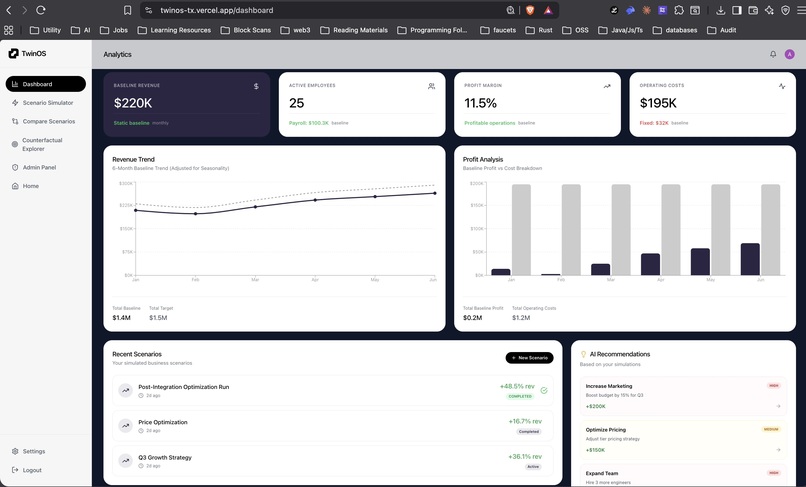Screen dimensions: 806x487
Task: Toggle the browser sidebar panel icon
Action: (737, 10)
